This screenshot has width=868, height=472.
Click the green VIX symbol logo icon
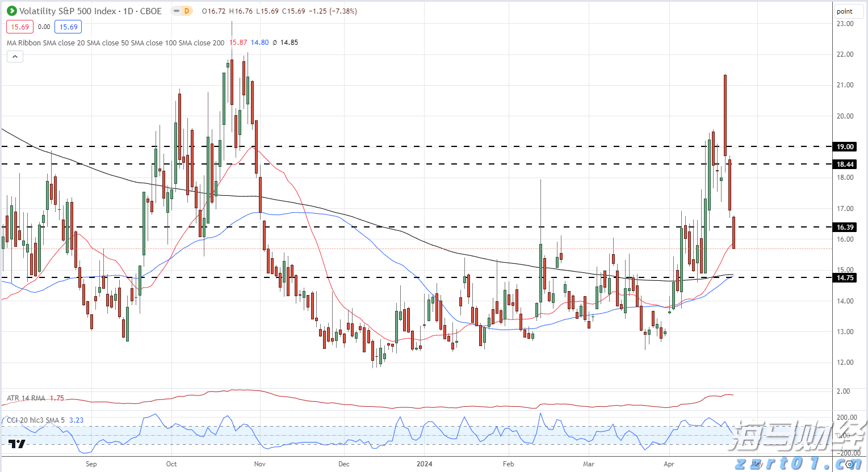(11, 11)
